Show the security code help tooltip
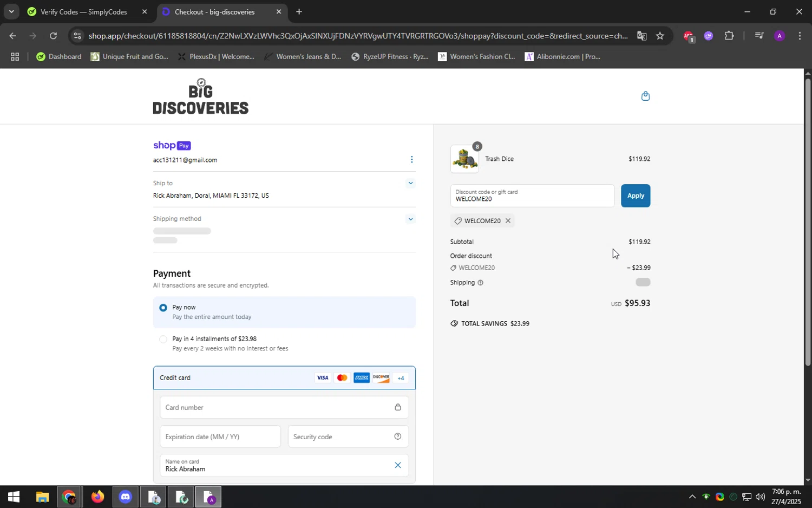 [x=397, y=437]
